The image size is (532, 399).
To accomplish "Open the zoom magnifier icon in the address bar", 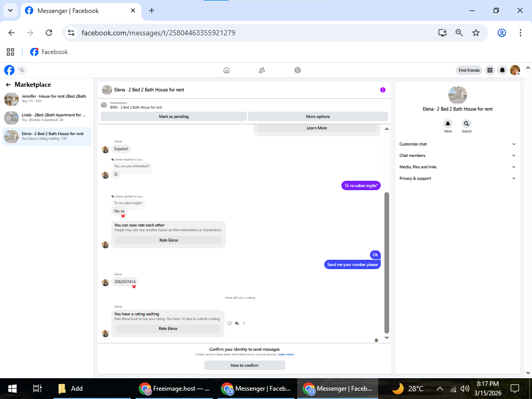I will pos(459,33).
